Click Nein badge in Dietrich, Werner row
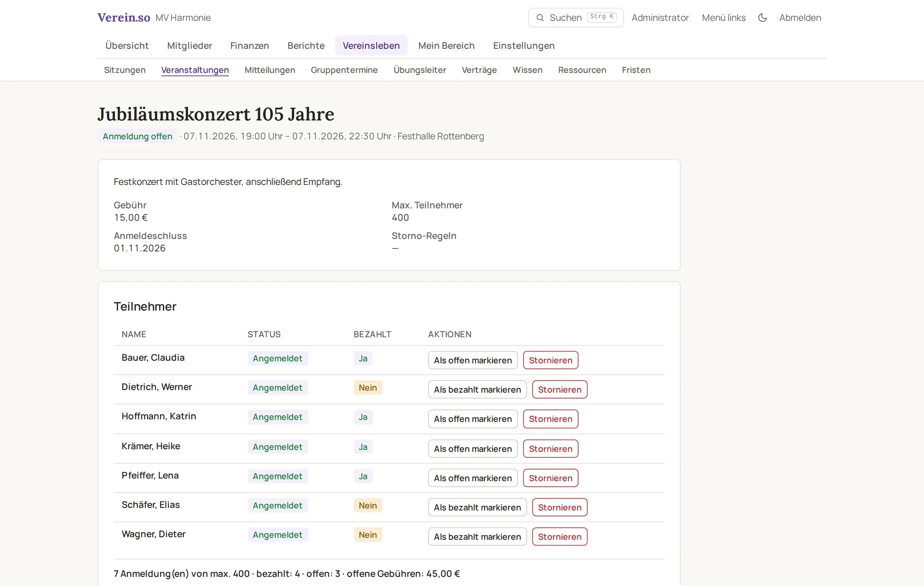The width and height of the screenshot is (924, 586). click(x=368, y=387)
